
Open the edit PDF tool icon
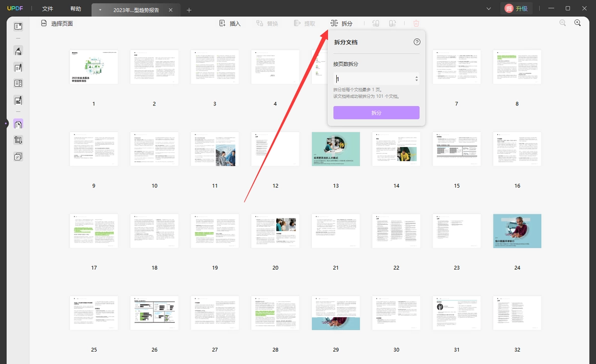pyautogui.click(x=18, y=68)
